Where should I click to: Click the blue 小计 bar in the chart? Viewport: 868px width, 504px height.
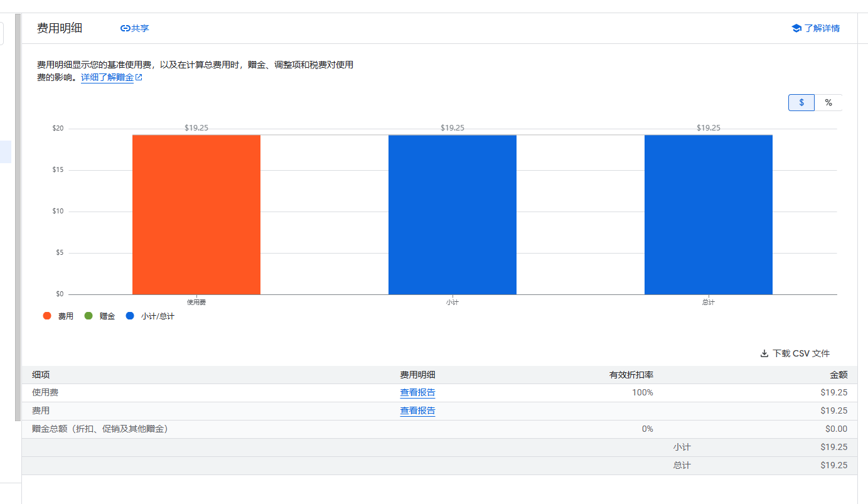[x=453, y=215]
